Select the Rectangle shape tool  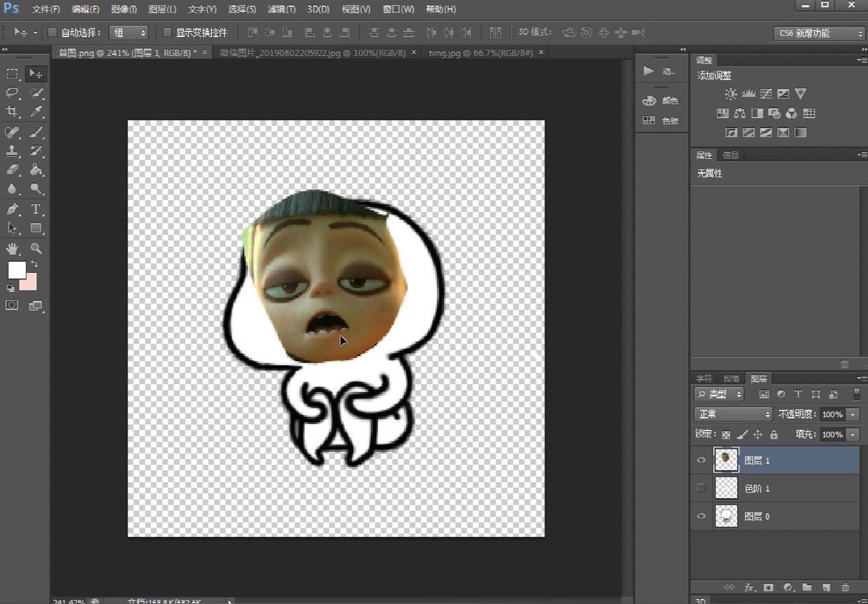click(36, 228)
